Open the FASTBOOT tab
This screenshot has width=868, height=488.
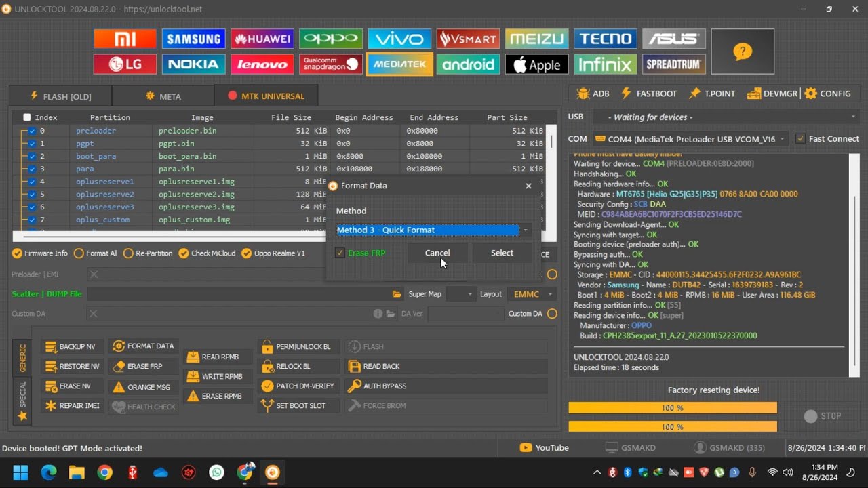click(649, 94)
